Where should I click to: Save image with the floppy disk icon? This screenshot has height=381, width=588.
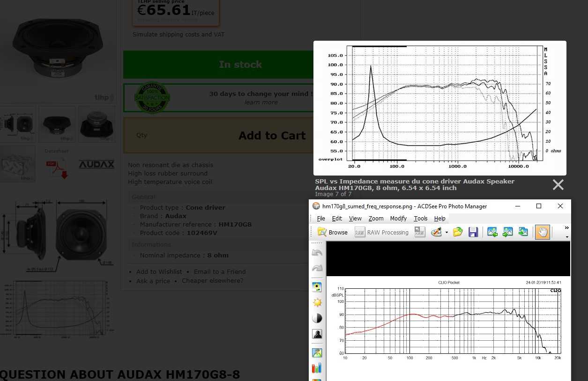click(x=473, y=232)
